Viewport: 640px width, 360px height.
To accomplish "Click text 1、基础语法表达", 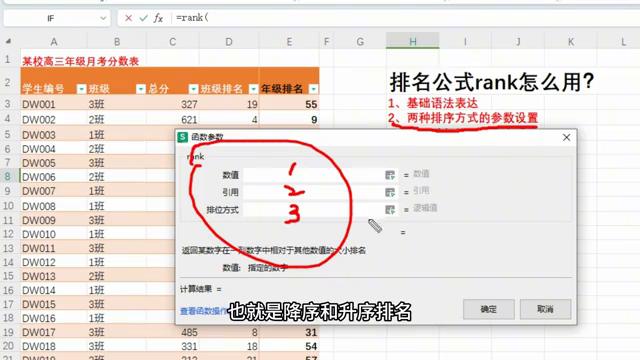I will pyautogui.click(x=433, y=103).
